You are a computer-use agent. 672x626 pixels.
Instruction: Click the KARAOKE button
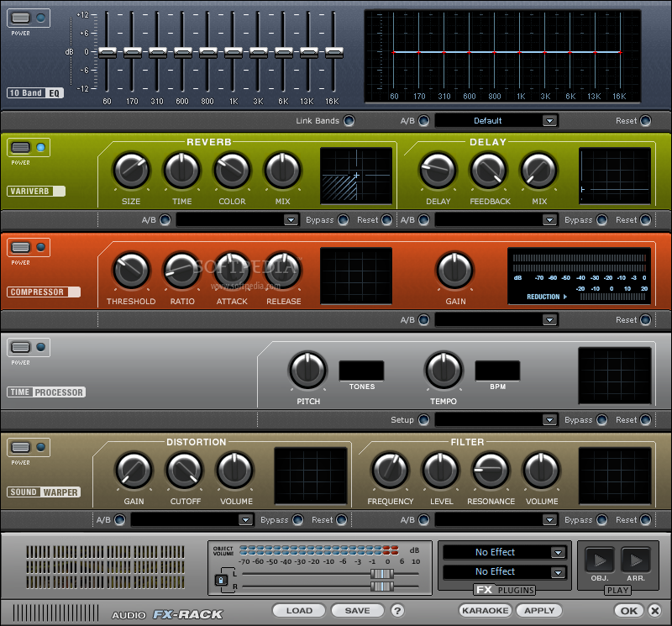(486, 611)
